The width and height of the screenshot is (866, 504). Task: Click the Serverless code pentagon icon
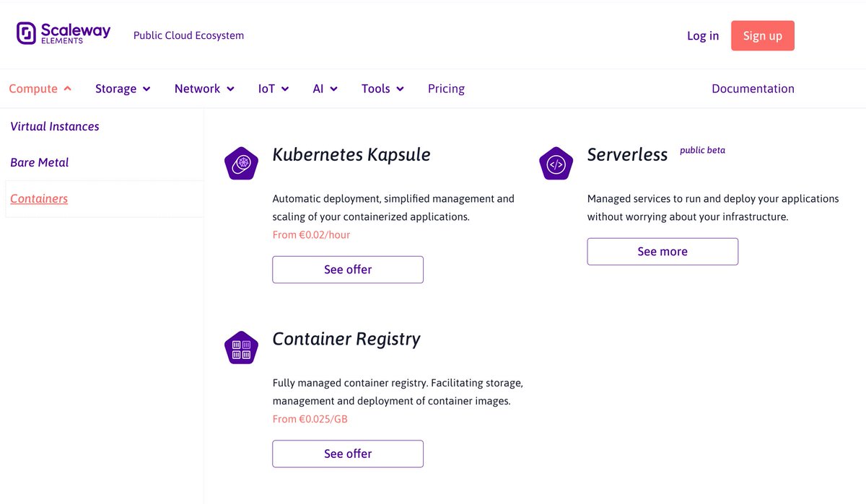coord(556,164)
